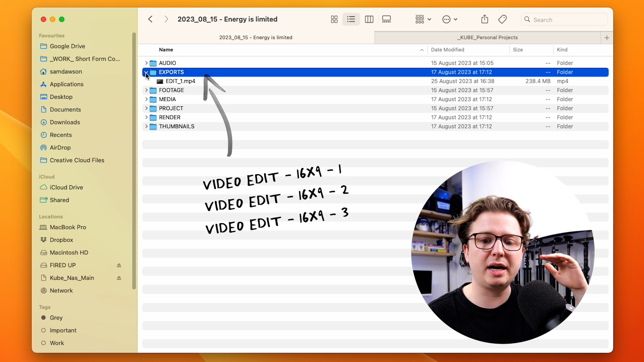Select MacBook Pro under Locations

coord(68,227)
